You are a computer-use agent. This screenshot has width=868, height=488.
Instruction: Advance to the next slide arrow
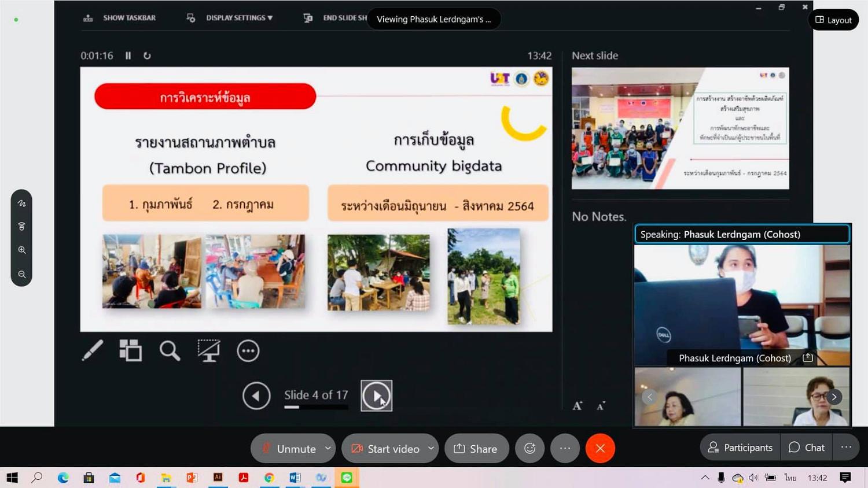(376, 396)
